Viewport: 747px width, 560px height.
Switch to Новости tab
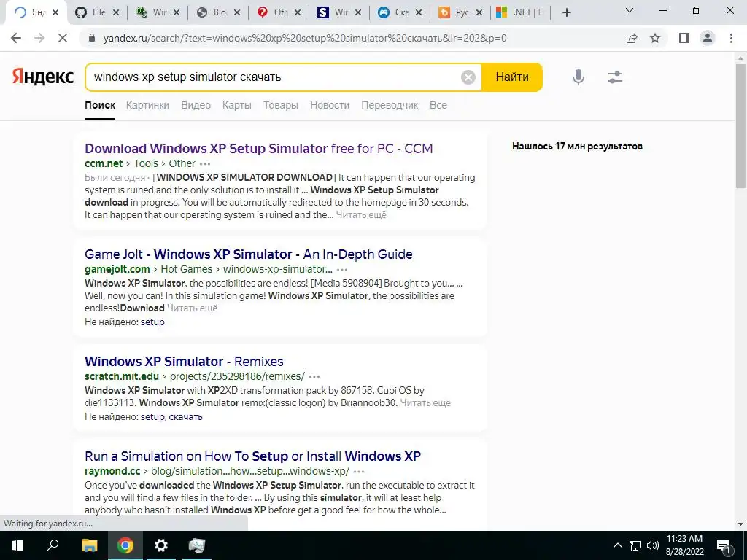click(x=330, y=105)
